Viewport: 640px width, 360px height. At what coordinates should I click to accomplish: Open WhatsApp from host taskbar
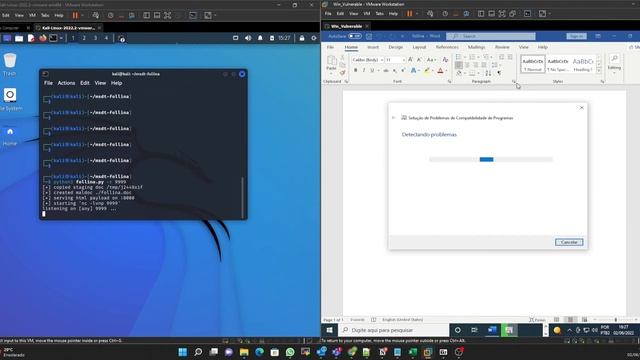point(290,352)
